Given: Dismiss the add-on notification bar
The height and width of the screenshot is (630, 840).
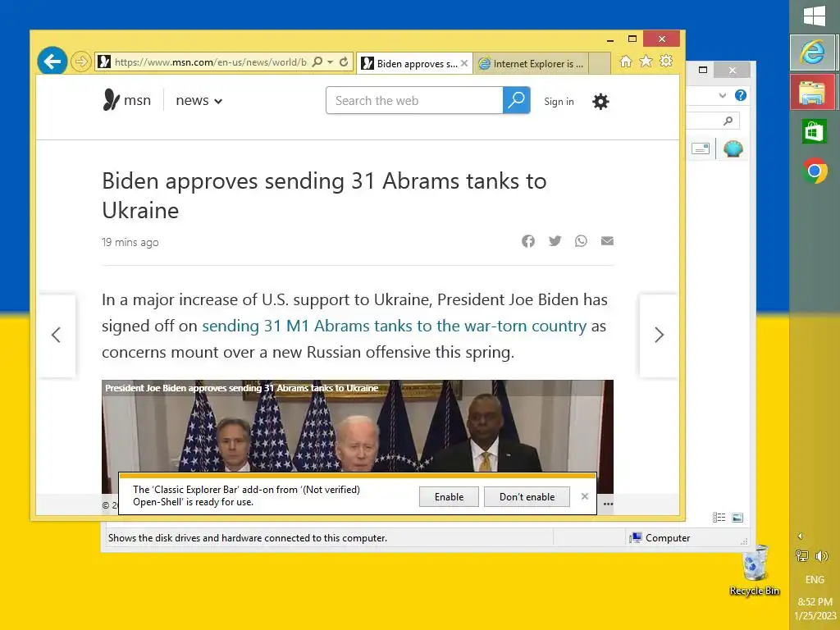Looking at the screenshot, I should (x=584, y=496).
